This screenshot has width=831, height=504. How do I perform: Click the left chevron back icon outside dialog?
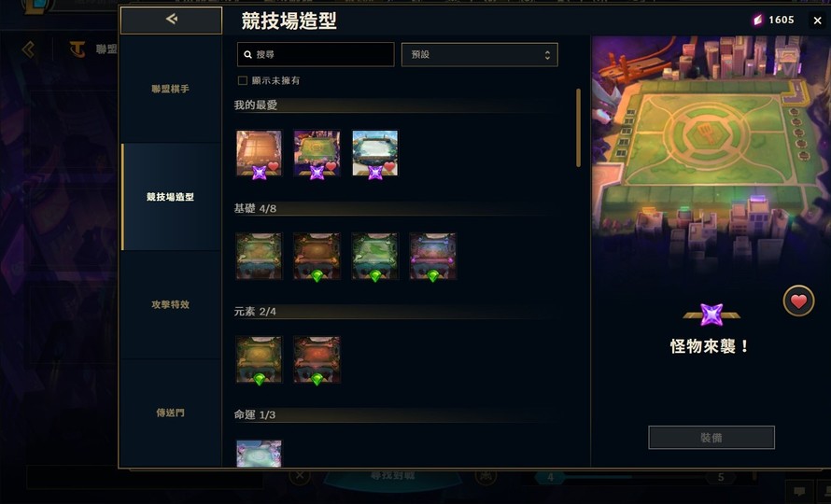[28, 49]
